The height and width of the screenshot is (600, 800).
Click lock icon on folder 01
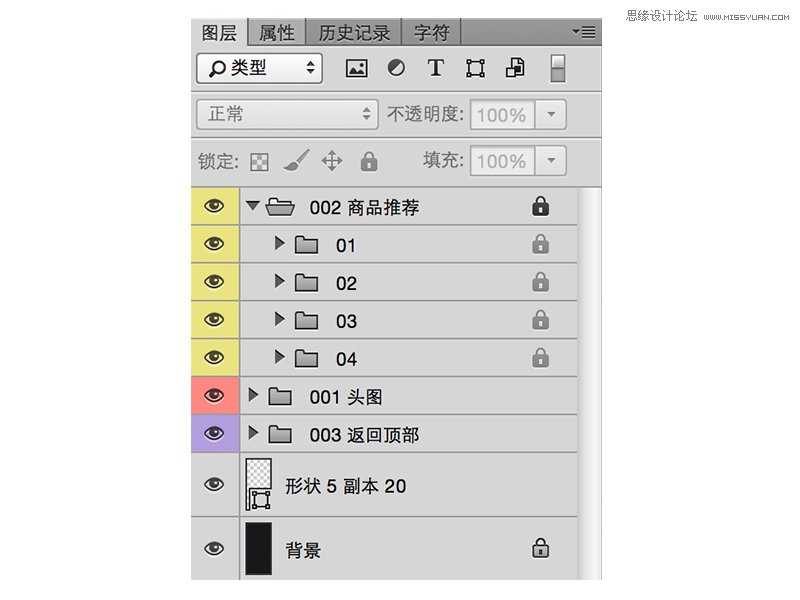point(540,244)
